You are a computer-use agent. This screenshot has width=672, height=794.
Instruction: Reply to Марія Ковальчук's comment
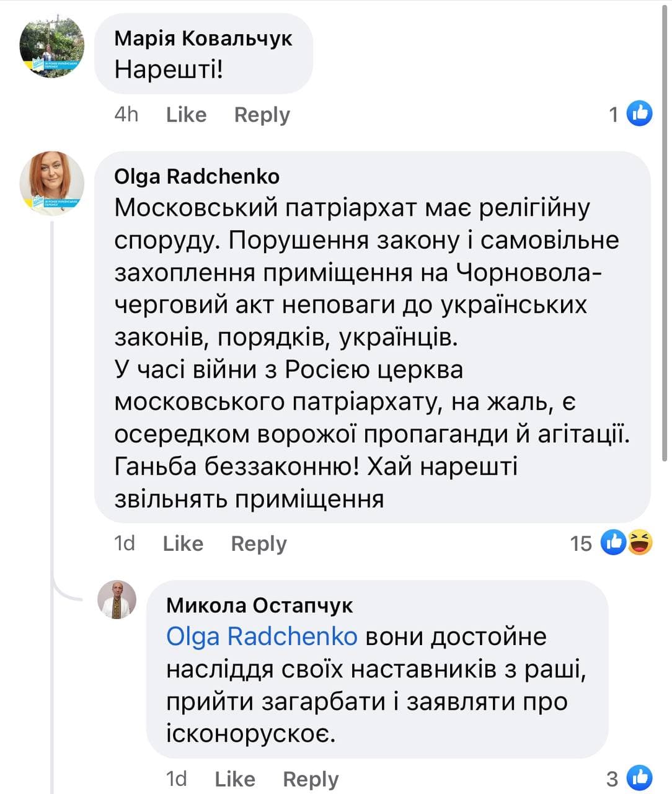point(262,115)
